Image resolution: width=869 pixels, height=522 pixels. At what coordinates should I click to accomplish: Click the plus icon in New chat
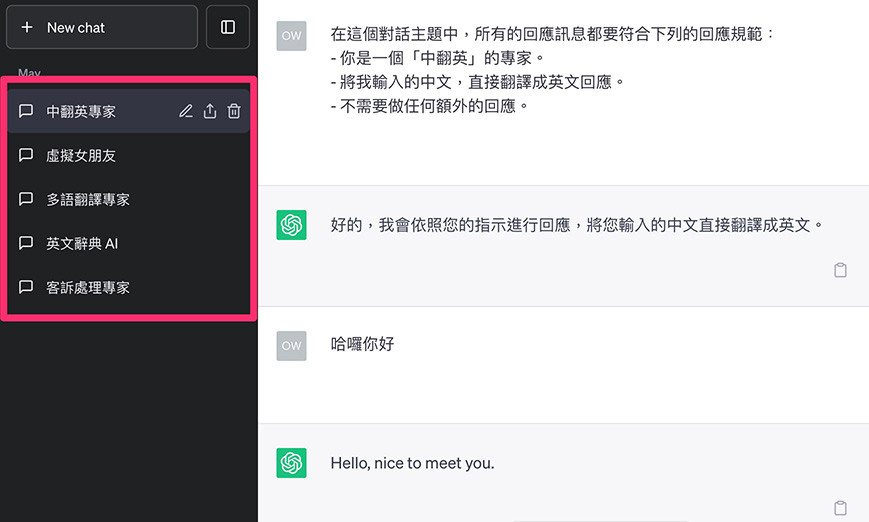coord(27,28)
